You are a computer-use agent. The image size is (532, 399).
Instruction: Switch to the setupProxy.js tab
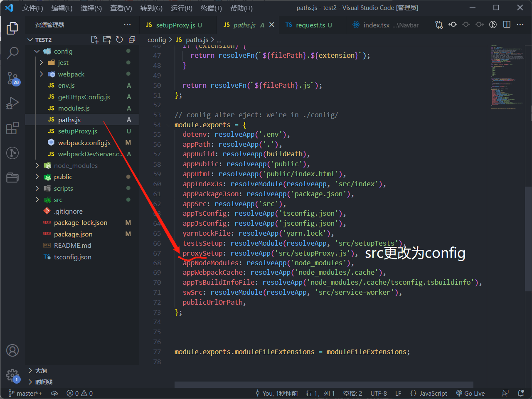pyautogui.click(x=178, y=25)
